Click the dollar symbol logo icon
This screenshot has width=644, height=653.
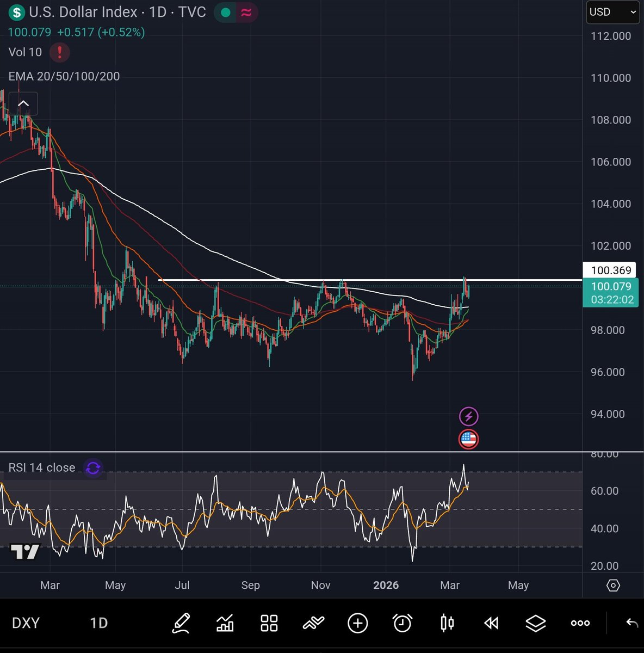[x=16, y=12]
